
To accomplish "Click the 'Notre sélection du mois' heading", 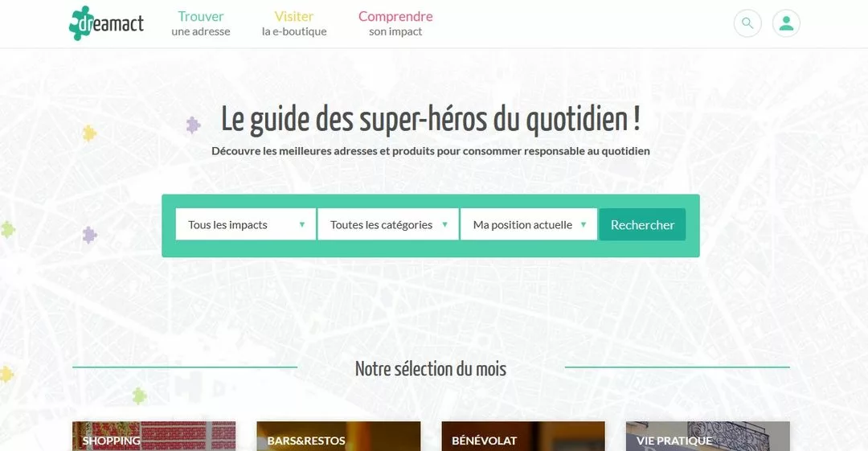I will (431, 369).
